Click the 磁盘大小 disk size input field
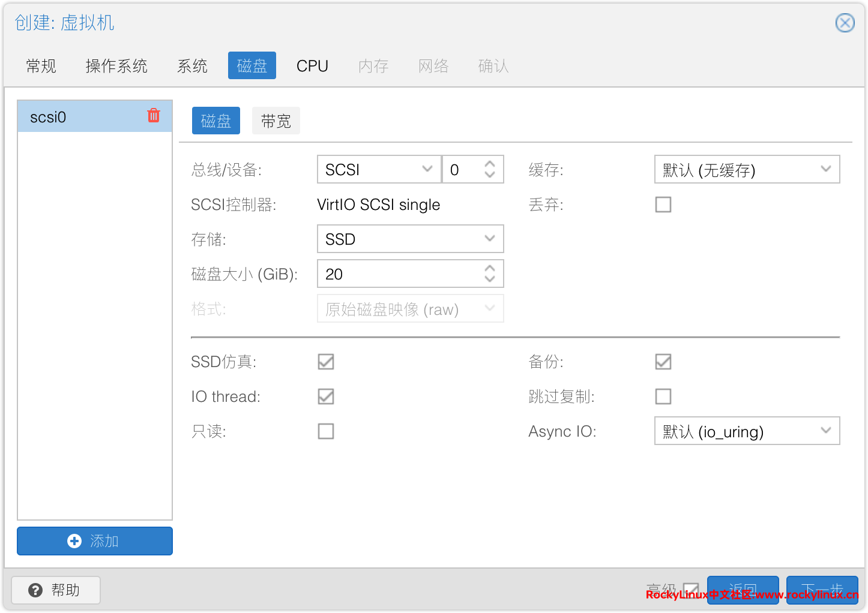The width and height of the screenshot is (868, 613). pyautogui.click(x=399, y=274)
